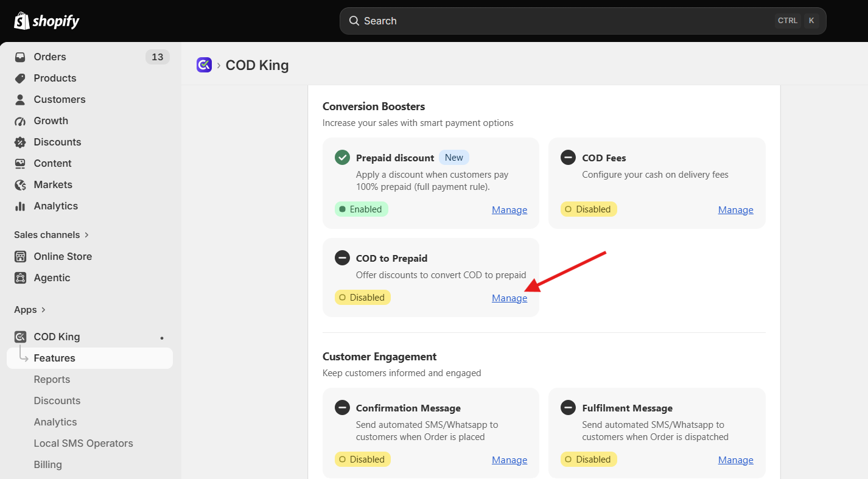868x479 pixels.
Task: Click the COD King sidebar app icon
Action: [x=20, y=337]
